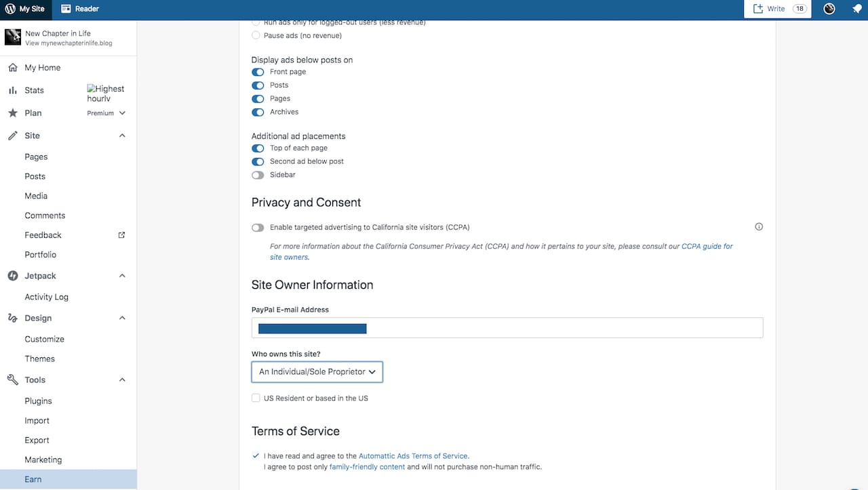The height and width of the screenshot is (490, 868).
Task: Open the Who owns this site dropdown
Action: (317, 371)
